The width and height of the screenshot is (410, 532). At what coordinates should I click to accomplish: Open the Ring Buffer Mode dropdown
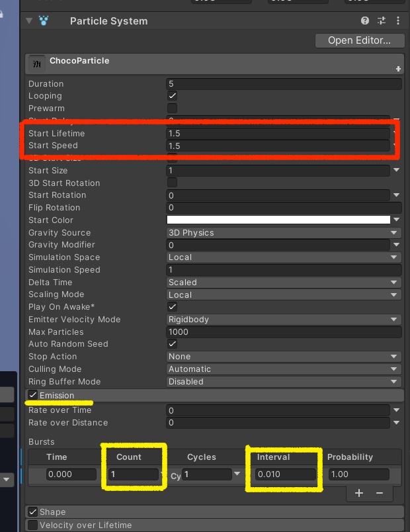[x=284, y=381]
